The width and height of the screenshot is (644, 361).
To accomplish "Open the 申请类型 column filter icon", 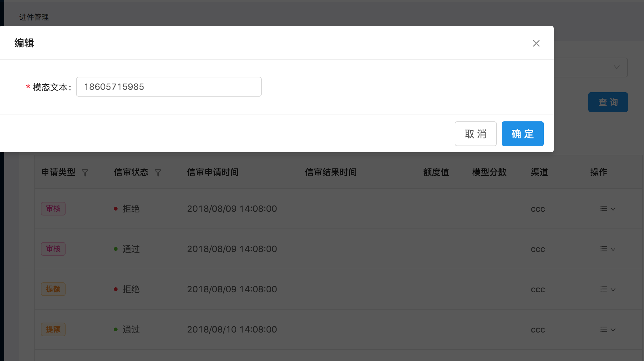I will click(85, 172).
